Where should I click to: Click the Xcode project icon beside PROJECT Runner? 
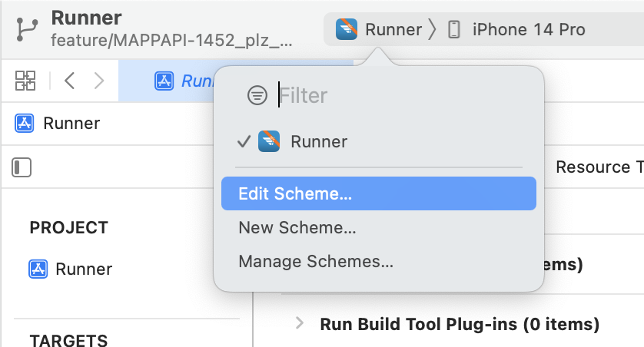[x=38, y=269]
